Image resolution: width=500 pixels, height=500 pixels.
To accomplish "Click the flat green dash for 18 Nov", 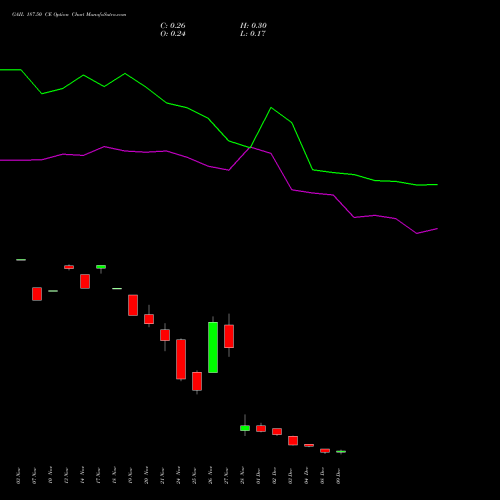I will [x=117, y=288].
